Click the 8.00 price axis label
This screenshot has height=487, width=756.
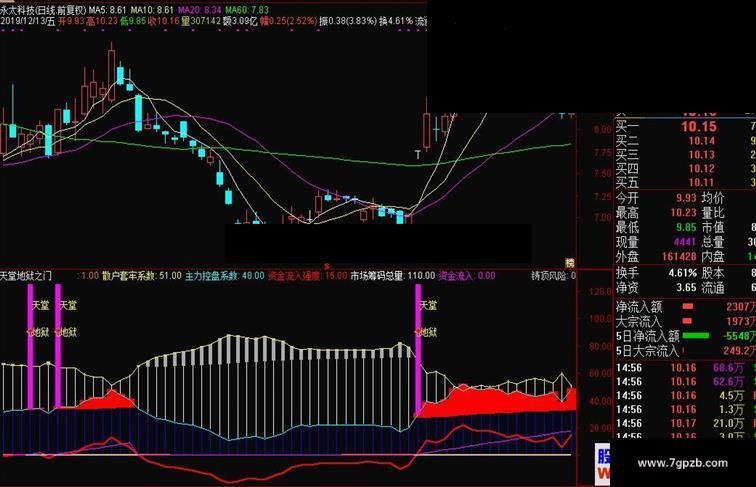[603, 130]
